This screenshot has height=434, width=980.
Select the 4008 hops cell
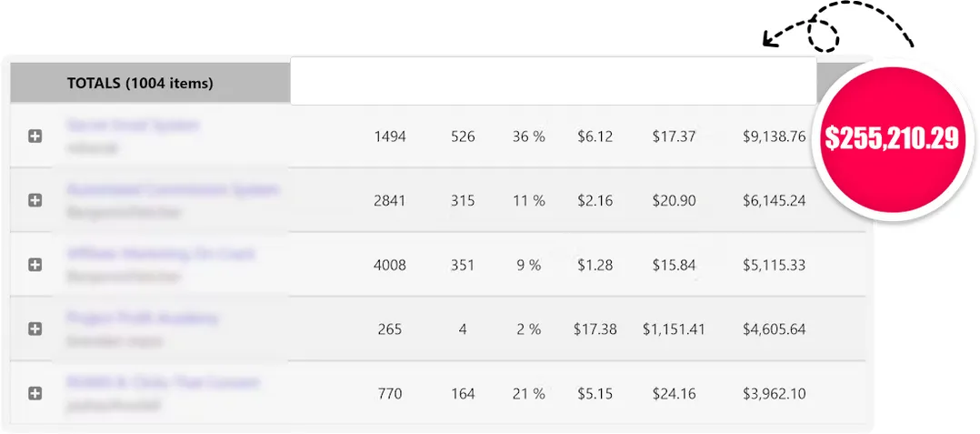[x=390, y=265]
